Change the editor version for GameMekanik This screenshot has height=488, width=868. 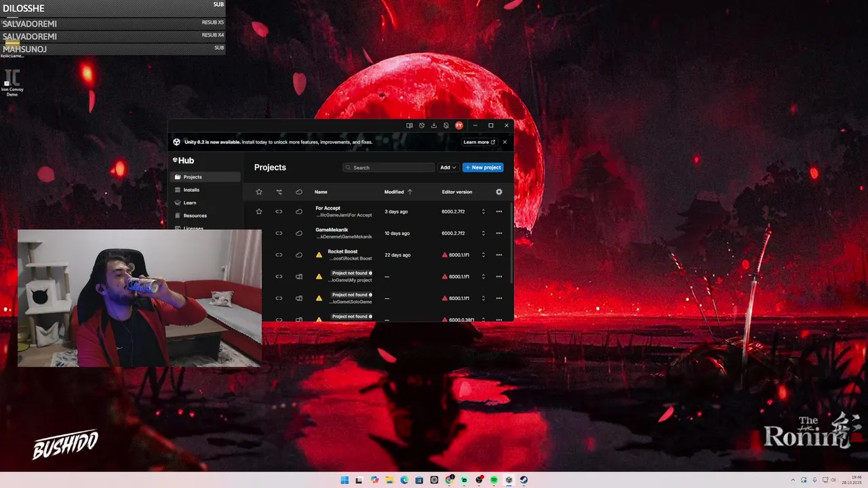click(484, 233)
